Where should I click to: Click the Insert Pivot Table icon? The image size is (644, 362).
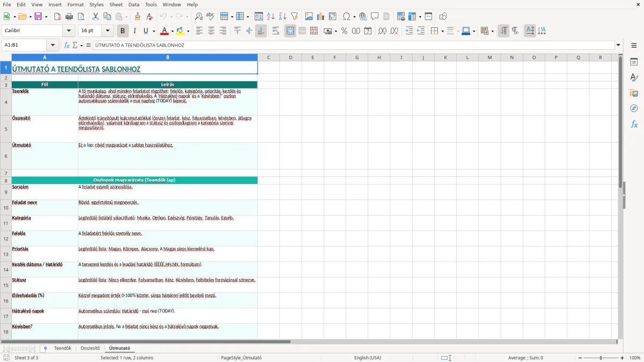[333, 17]
